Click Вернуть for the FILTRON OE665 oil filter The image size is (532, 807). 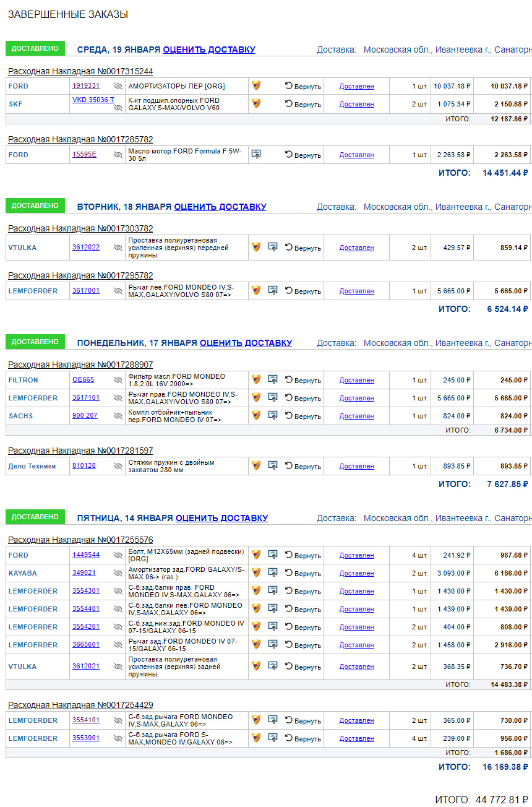coord(303,380)
